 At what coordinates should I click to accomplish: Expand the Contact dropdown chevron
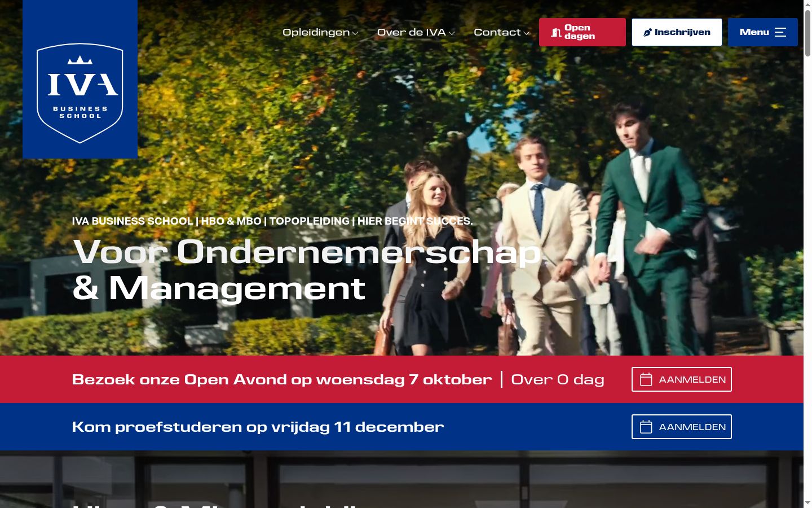(527, 33)
